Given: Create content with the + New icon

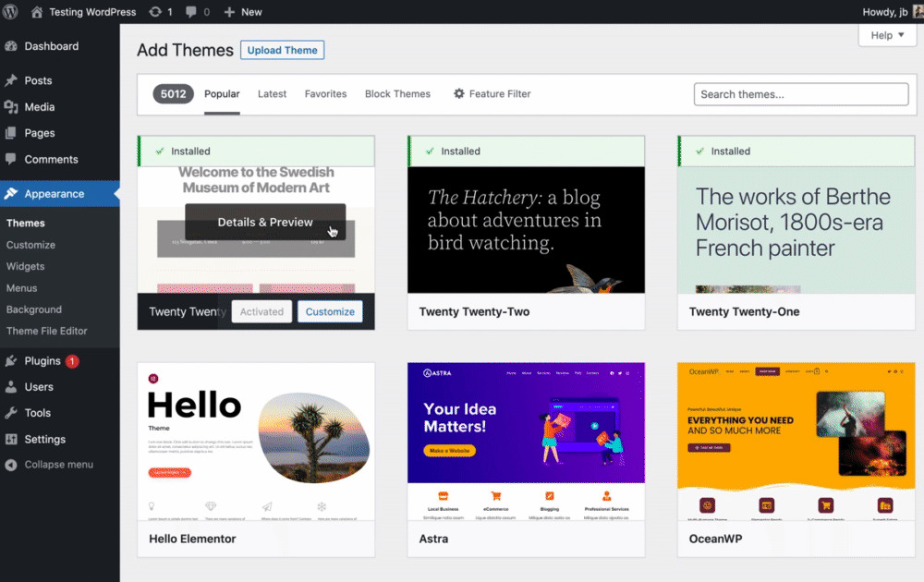Looking at the screenshot, I should coord(229,12).
